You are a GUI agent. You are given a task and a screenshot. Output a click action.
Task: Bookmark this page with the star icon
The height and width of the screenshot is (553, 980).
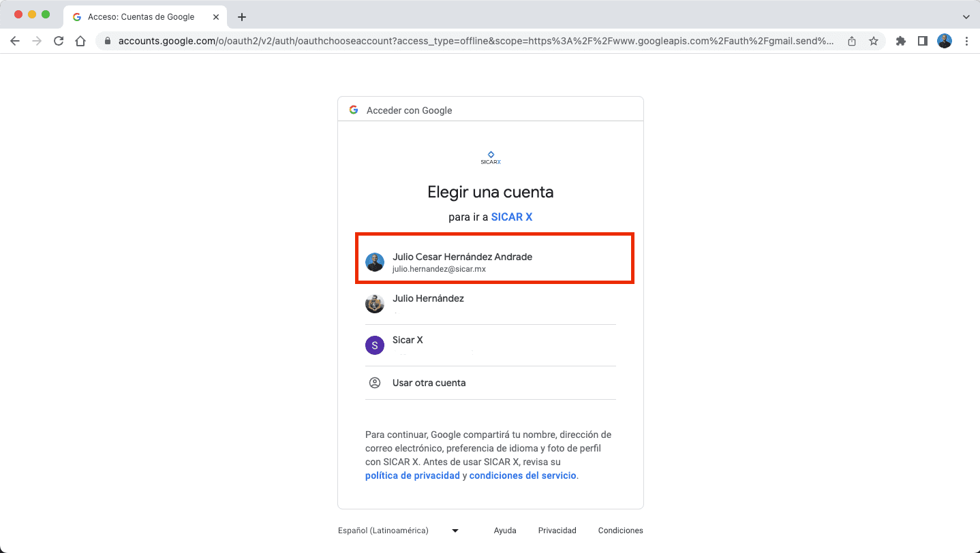(x=874, y=41)
